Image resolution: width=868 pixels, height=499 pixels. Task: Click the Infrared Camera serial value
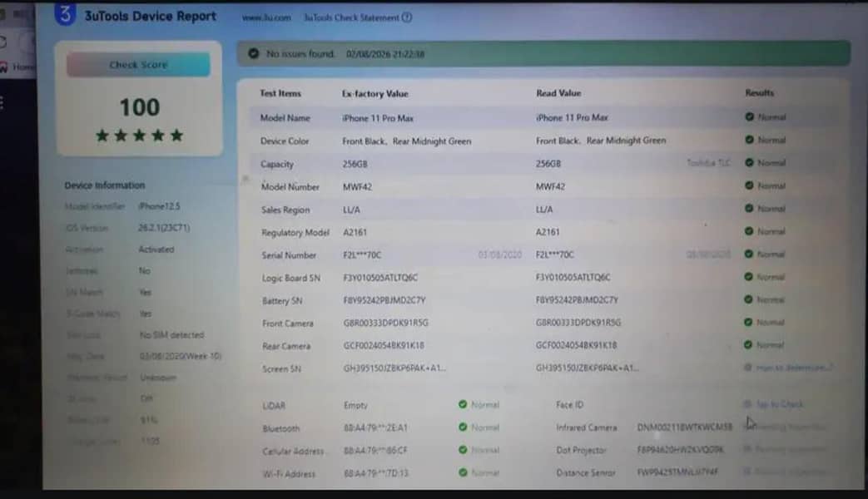684,427
